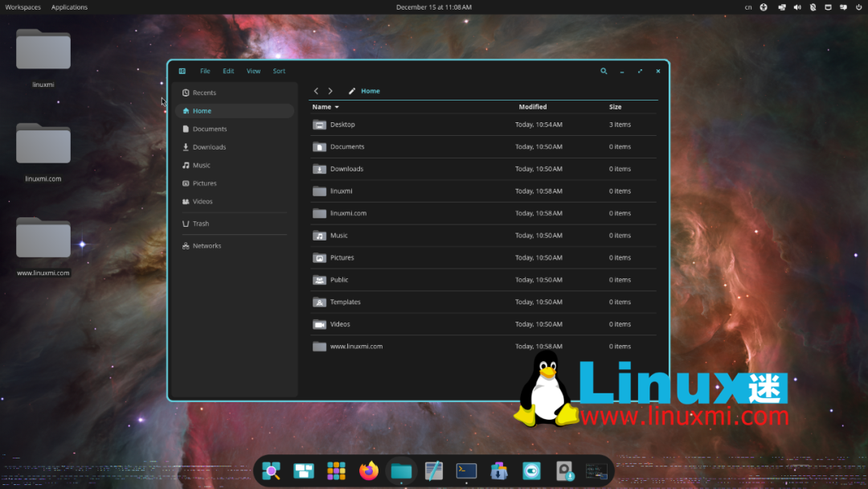Viewport: 868px width, 489px height.
Task: Open Trash in the sidebar
Action: coord(201,224)
